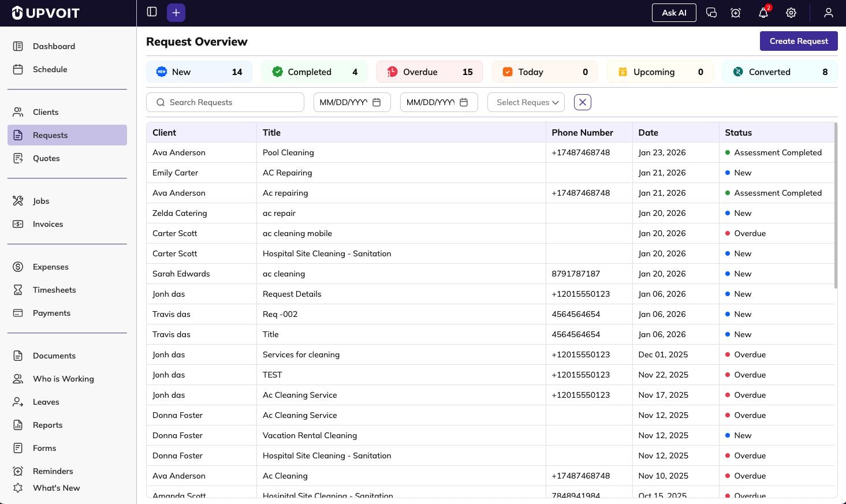Open the user profile icon
The height and width of the screenshot is (504, 846).
(828, 12)
